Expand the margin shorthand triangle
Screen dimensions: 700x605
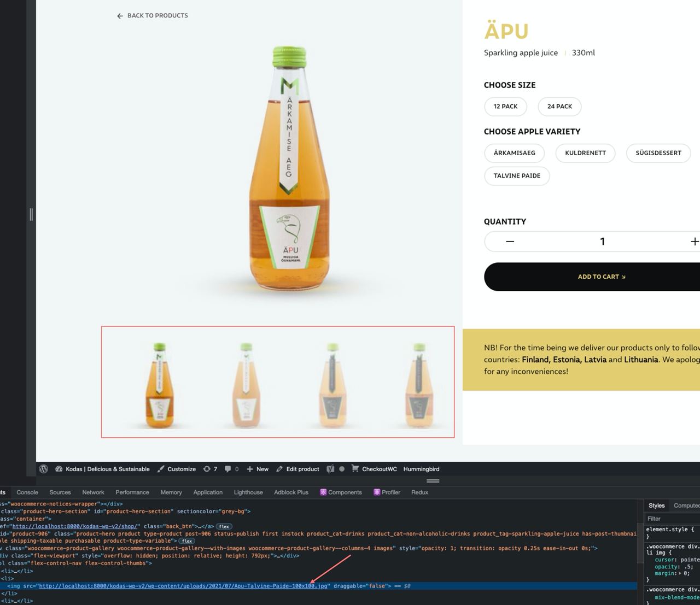coord(680,573)
